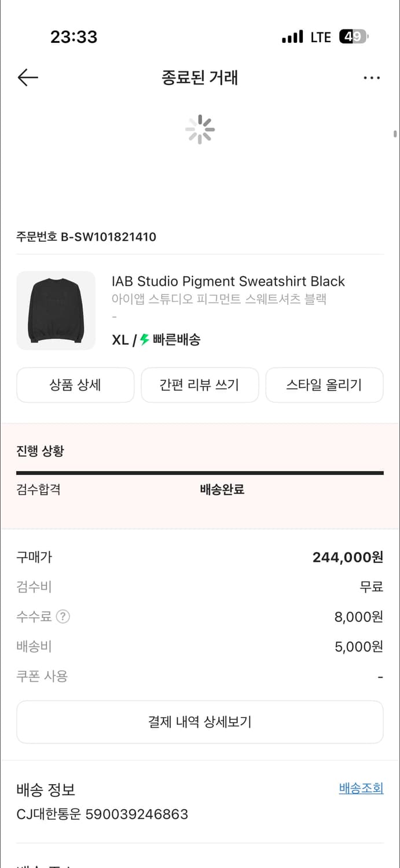
Task: Tap the product title IAB Studio Pigment Sweatshirt
Action: [x=229, y=281]
